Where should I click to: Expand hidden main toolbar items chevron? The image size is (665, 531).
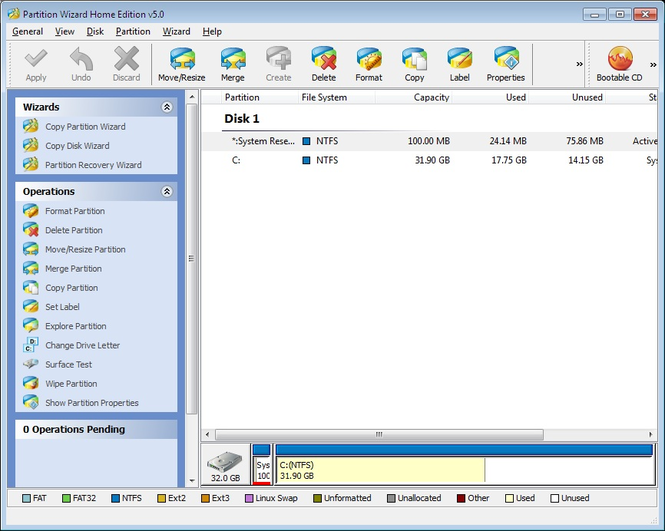[x=579, y=64]
